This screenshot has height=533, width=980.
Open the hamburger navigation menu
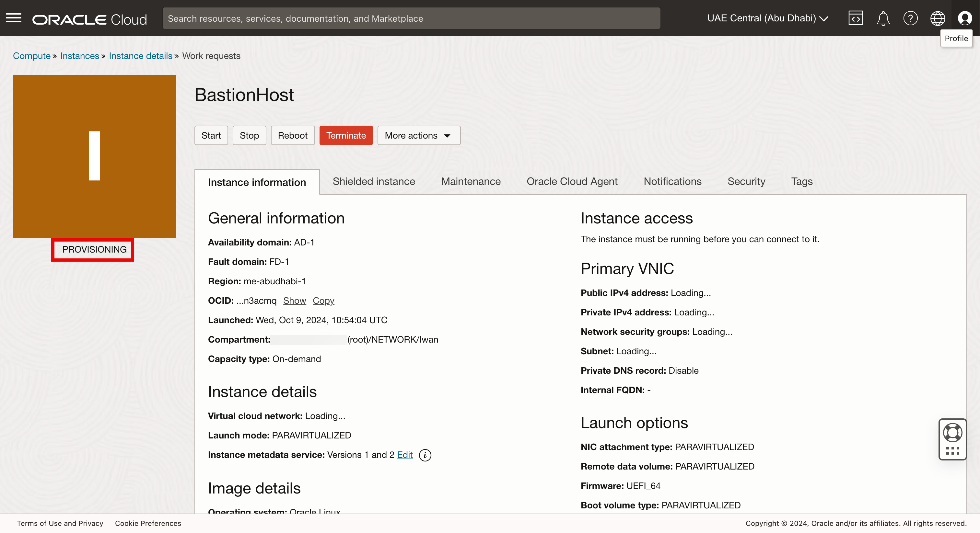(14, 18)
